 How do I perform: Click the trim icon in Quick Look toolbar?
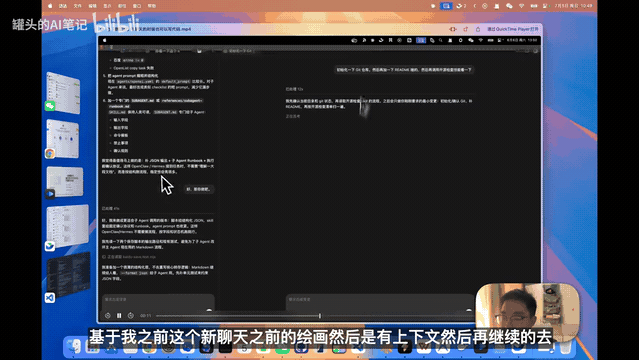tap(453, 29)
